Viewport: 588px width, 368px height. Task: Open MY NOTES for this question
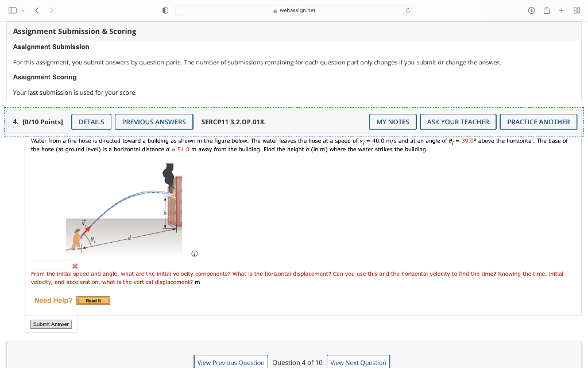(393, 122)
